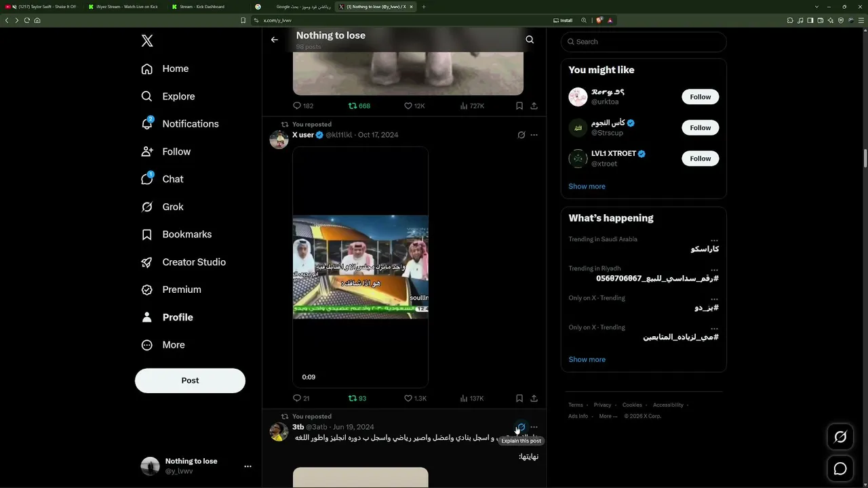The height and width of the screenshot is (488, 868).
Task: Open more options for the كاراسكو trend
Action: tap(714, 240)
